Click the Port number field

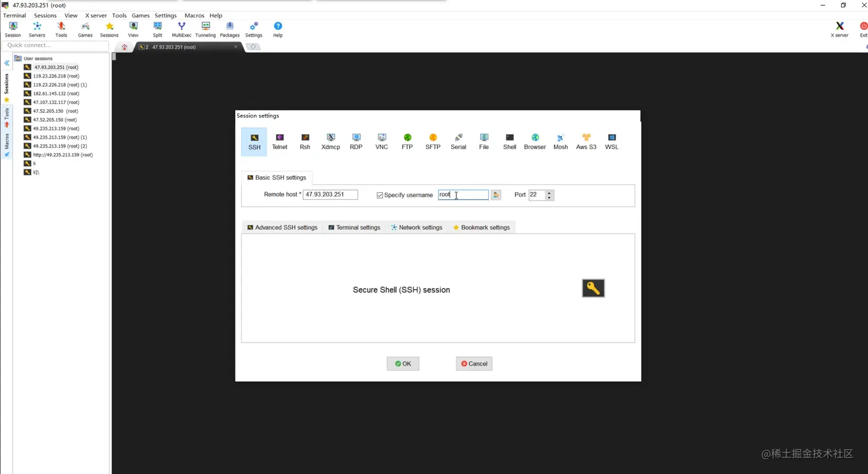click(x=537, y=195)
